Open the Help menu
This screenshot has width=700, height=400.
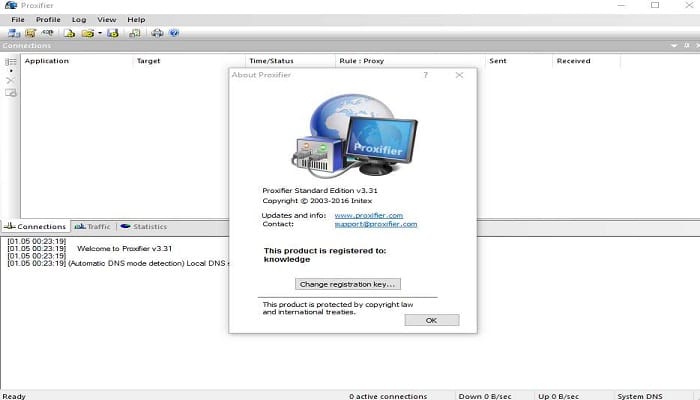(136, 20)
